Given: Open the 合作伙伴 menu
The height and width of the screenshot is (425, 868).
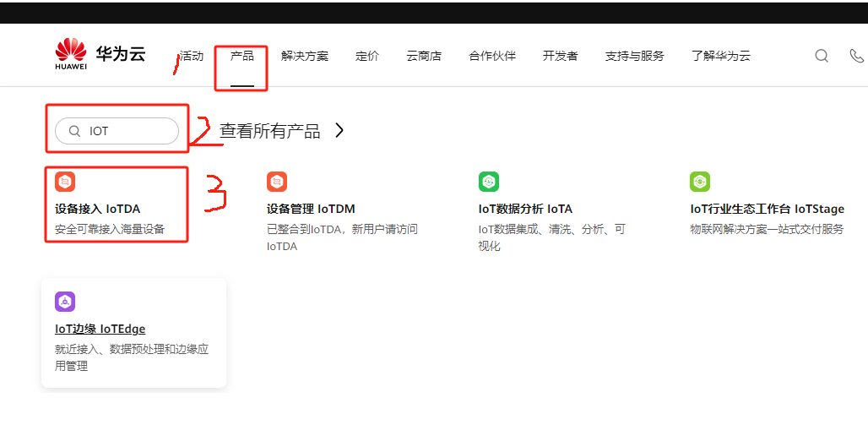Looking at the screenshot, I should tap(492, 56).
